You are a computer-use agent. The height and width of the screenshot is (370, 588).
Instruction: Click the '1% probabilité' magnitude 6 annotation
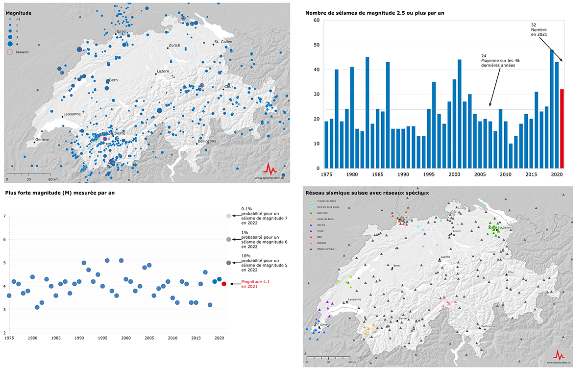[264, 239]
